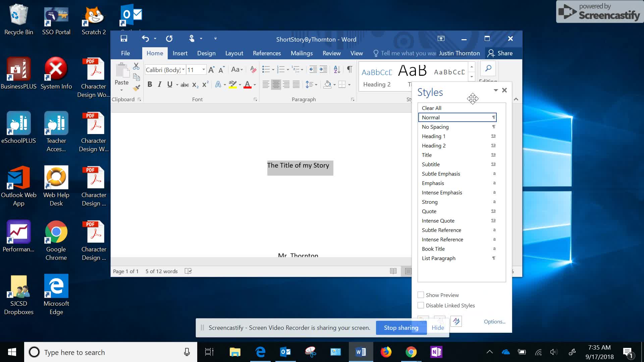Open OneNote from the taskbar
Screen dimensions: 644x362
tap(436, 352)
